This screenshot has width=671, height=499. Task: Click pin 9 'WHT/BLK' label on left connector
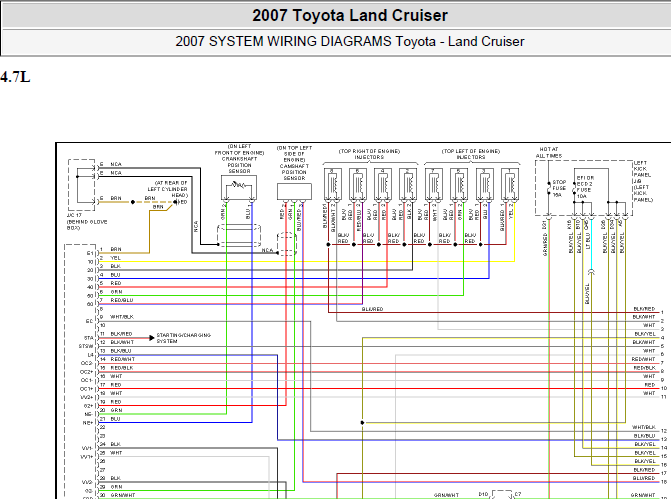(122, 317)
